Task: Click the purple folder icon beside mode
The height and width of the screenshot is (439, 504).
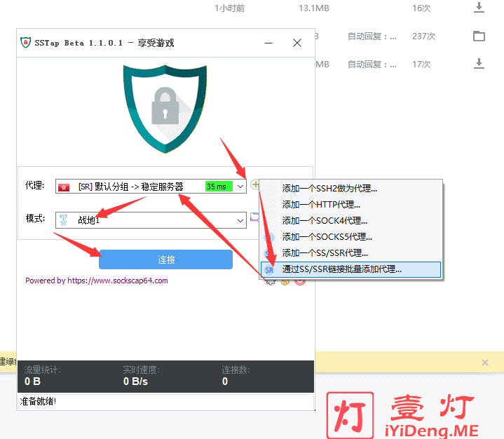Action: point(254,217)
